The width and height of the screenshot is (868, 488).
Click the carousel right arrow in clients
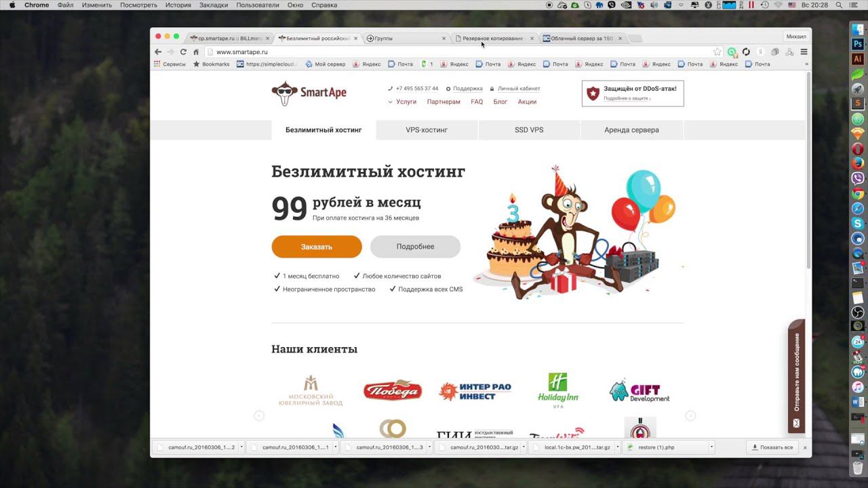[x=690, y=415]
